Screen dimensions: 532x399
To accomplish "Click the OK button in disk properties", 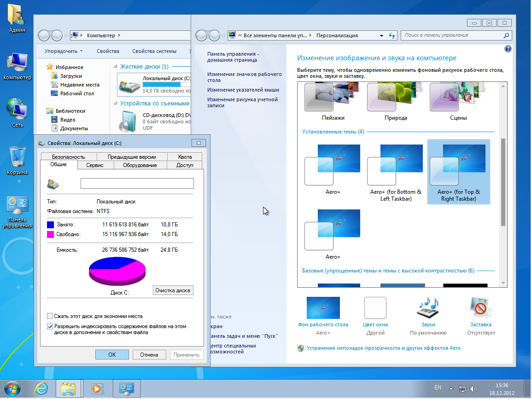I will click(x=112, y=355).
